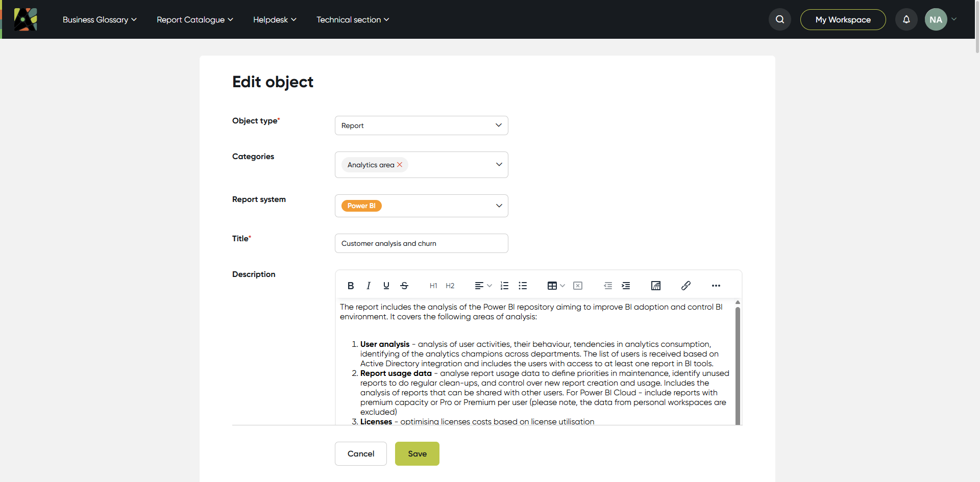Set Heading 2 style with H2

(450, 286)
